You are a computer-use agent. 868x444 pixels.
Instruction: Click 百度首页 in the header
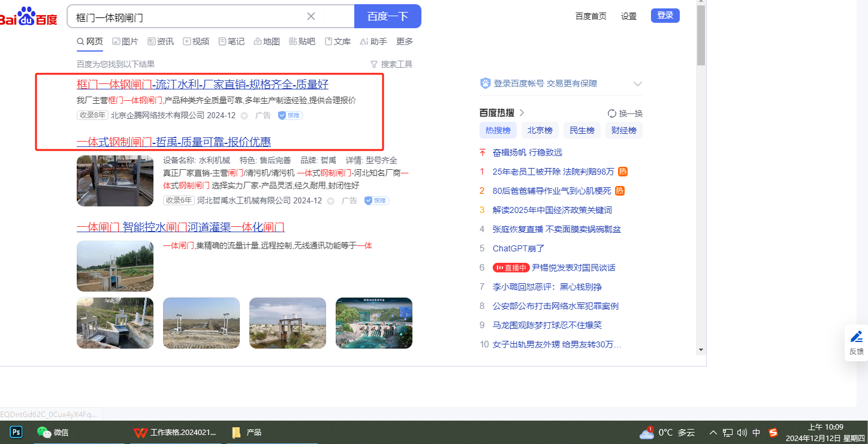click(x=591, y=16)
